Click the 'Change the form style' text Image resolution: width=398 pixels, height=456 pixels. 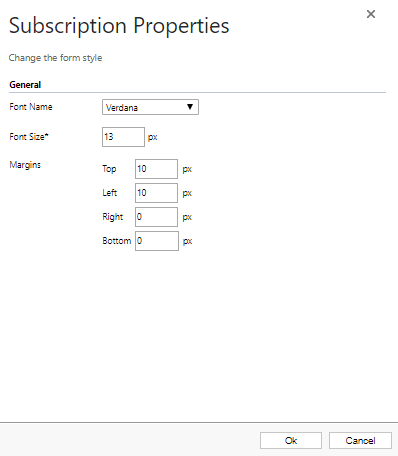(x=55, y=58)
